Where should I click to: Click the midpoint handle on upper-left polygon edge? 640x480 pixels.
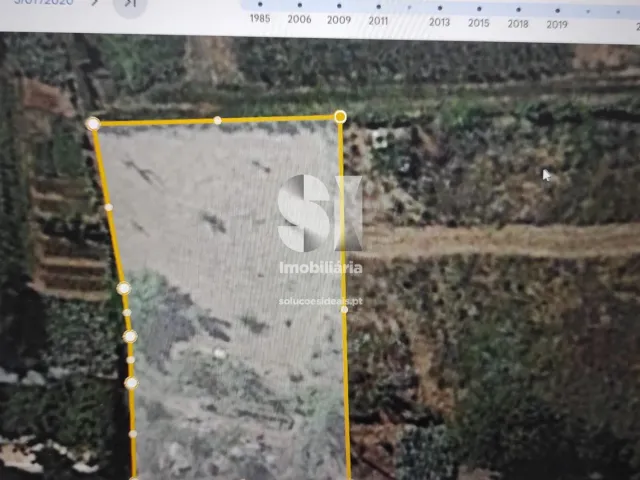(x=108, y=207)
